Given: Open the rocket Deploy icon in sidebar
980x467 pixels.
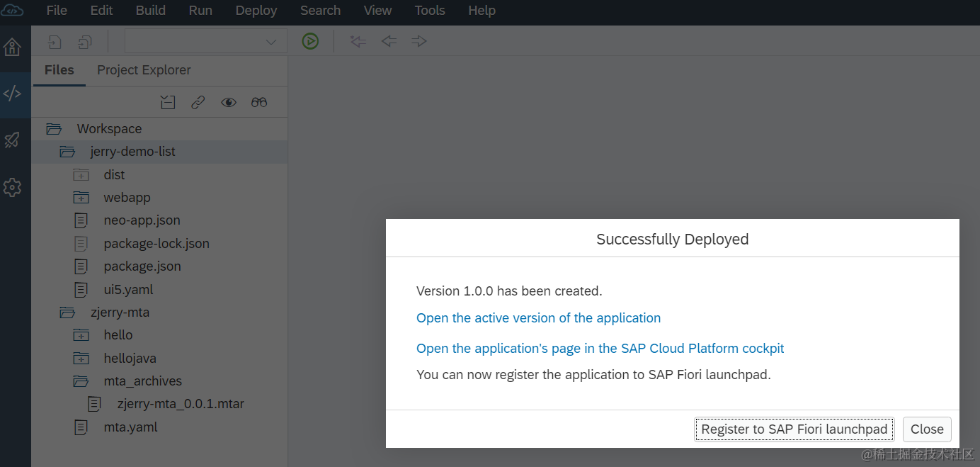Looking at the screenshot, I should click(x=12, y=140).
